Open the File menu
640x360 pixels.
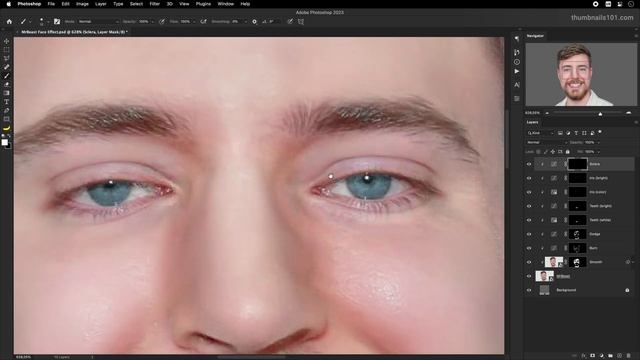(x=51, y=4)
